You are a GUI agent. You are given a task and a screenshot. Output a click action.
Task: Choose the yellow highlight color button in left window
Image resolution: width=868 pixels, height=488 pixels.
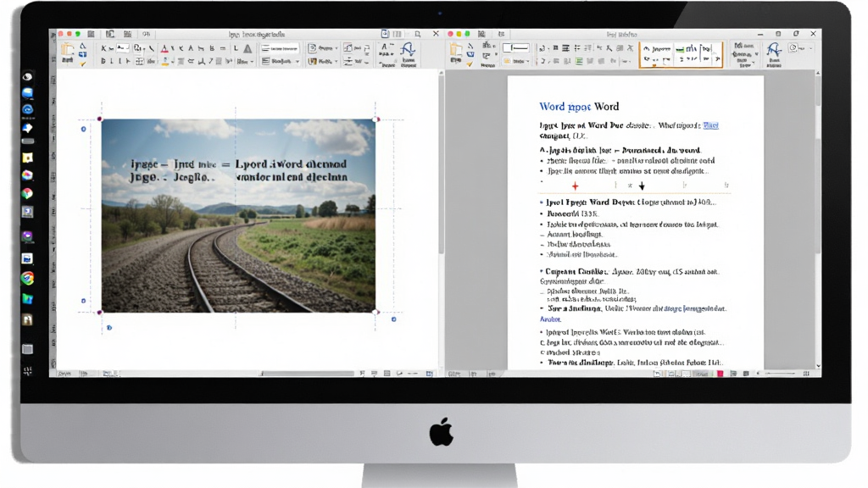[165, 61]
